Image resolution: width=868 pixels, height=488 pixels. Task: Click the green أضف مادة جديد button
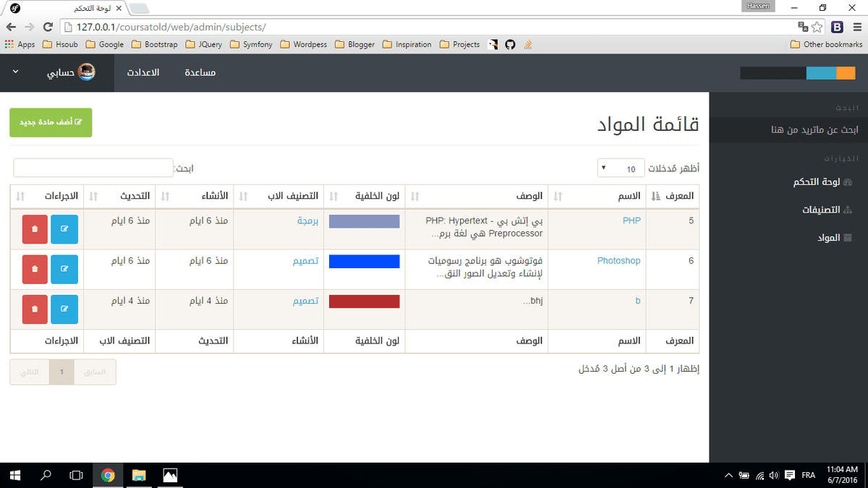coord(51,122)
